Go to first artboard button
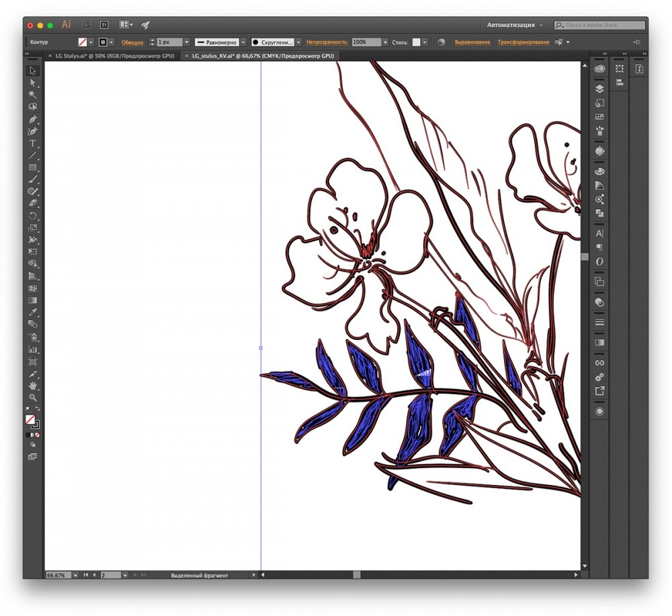Viewport: 672px width, 616px height. [x=85, y=575]
